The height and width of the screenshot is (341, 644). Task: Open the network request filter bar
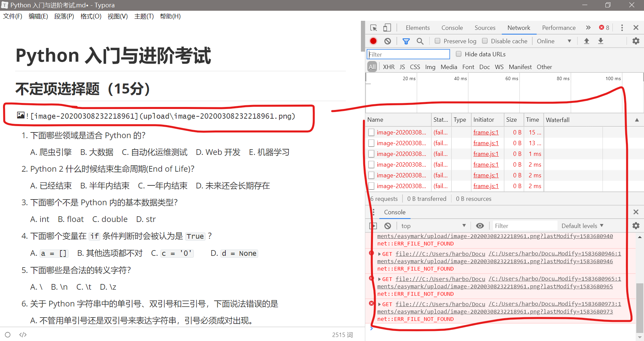tap(406, 41)
